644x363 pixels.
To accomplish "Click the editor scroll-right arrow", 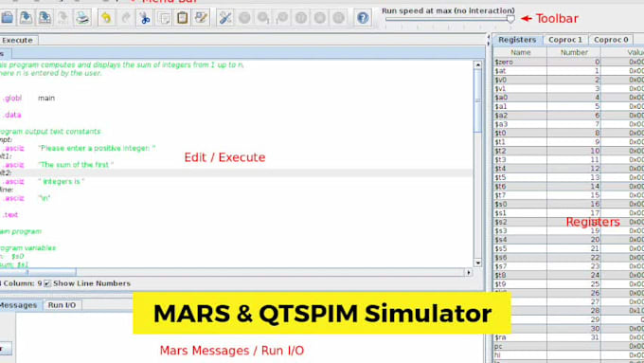I will click(x=468, y=272).
